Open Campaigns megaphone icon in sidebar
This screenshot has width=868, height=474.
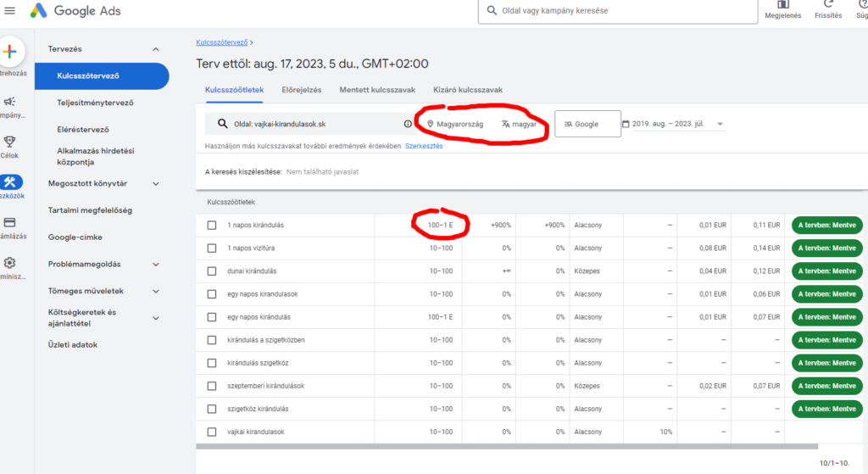point(10,102)
